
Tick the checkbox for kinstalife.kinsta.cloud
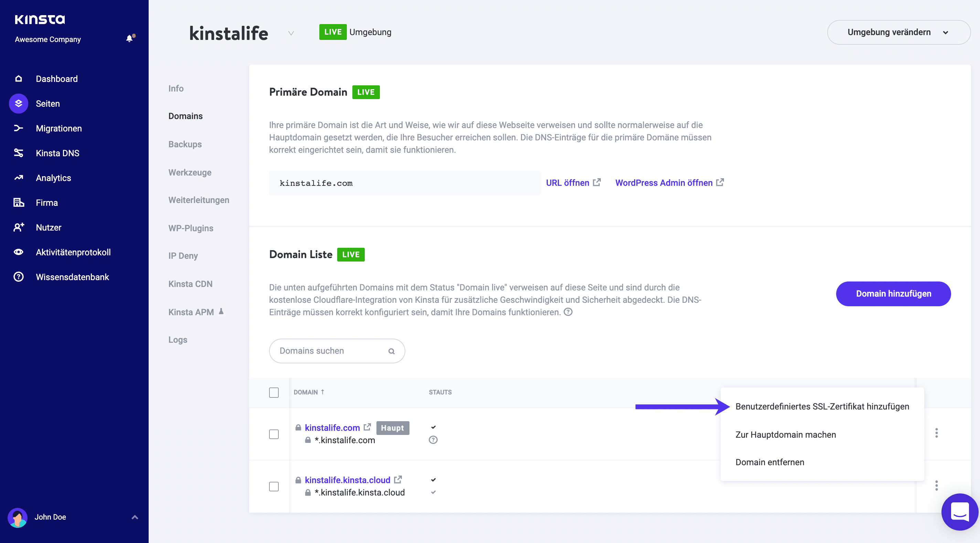pyautogui.click(x=274, y=486)
